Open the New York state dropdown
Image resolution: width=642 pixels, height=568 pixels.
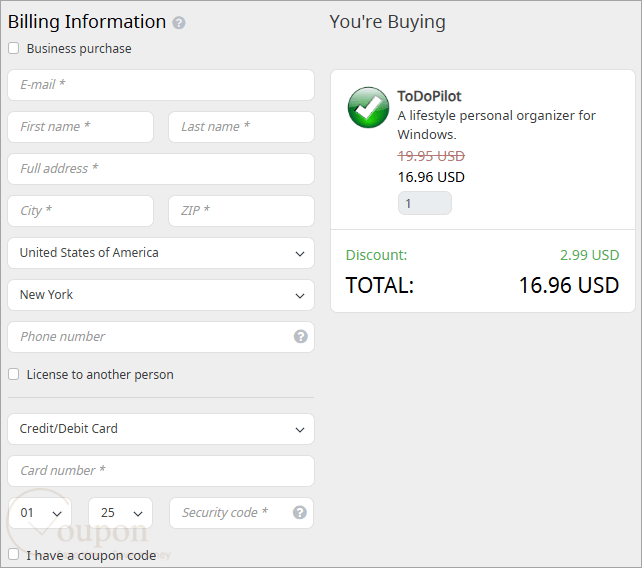pos(161,295)
